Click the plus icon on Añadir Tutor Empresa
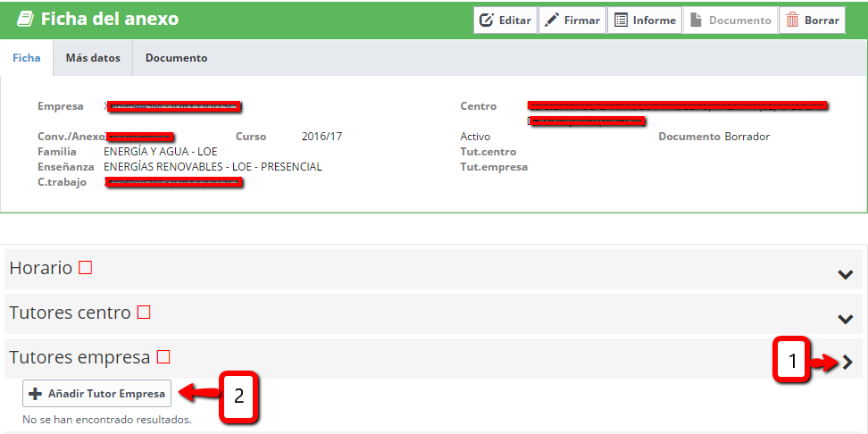 click(x=36, y=394)
